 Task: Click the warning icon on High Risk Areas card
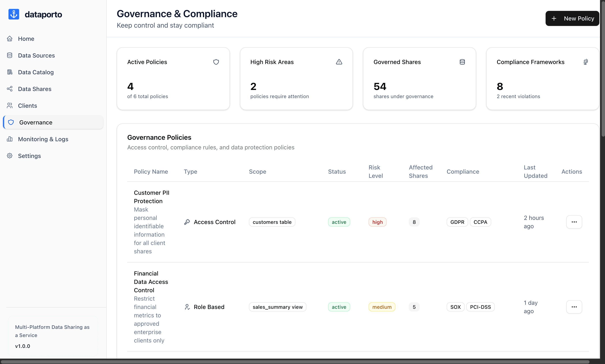click(x=339, y=62)
